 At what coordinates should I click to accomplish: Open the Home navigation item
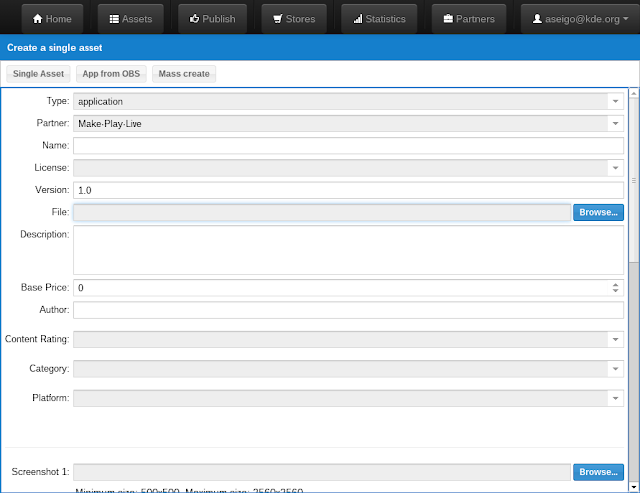click(52, 19)
